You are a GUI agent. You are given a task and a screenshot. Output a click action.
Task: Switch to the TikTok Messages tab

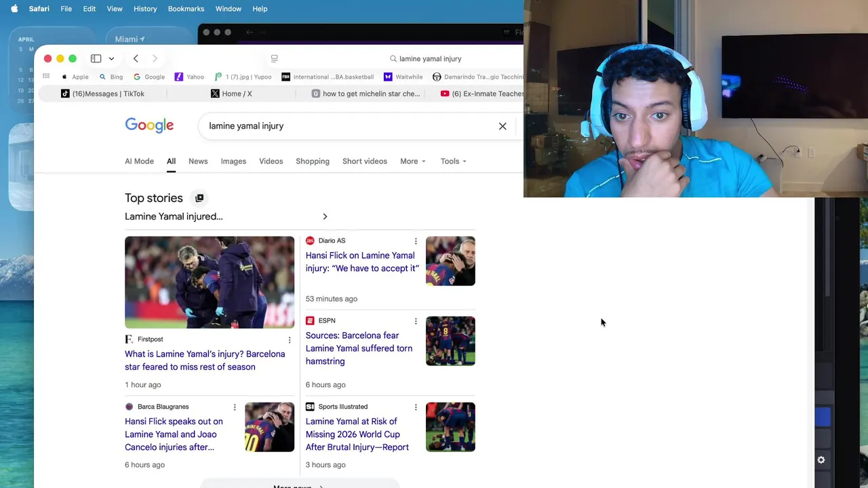coord(102,94)
